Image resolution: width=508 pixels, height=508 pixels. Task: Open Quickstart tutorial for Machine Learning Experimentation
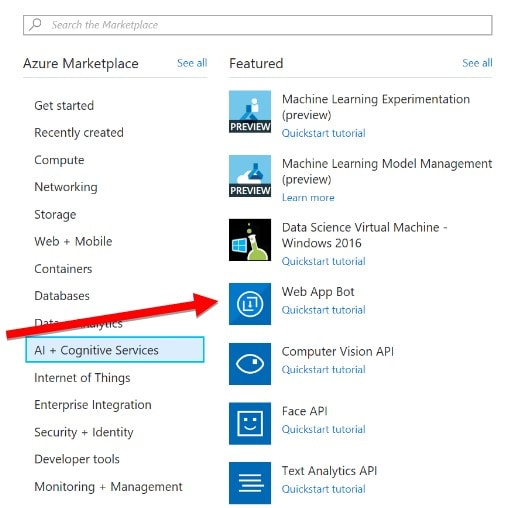[x=324, y=133]
